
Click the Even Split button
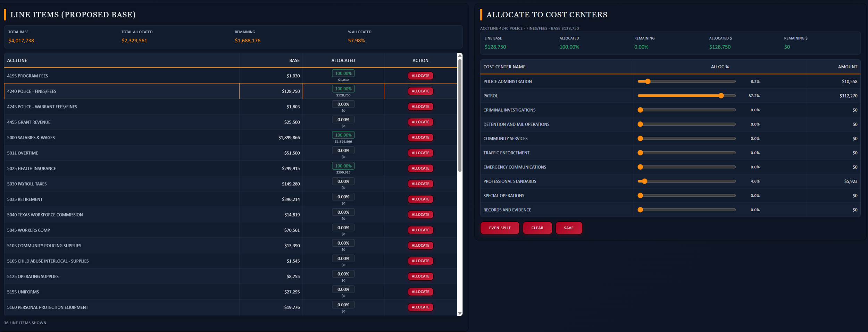coord(500,228)
